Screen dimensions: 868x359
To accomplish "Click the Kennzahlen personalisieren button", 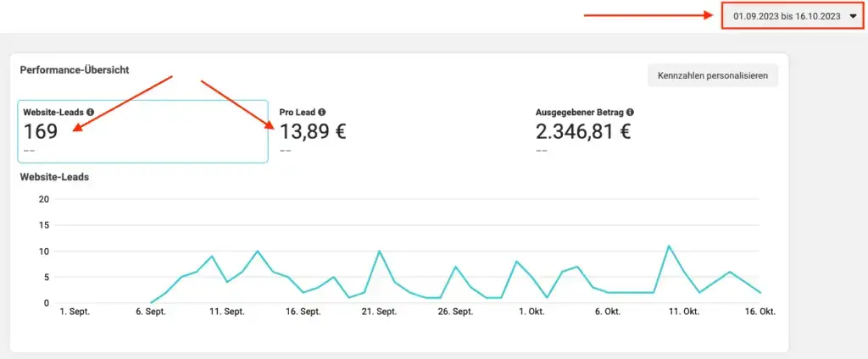I will tap(712, 76).
